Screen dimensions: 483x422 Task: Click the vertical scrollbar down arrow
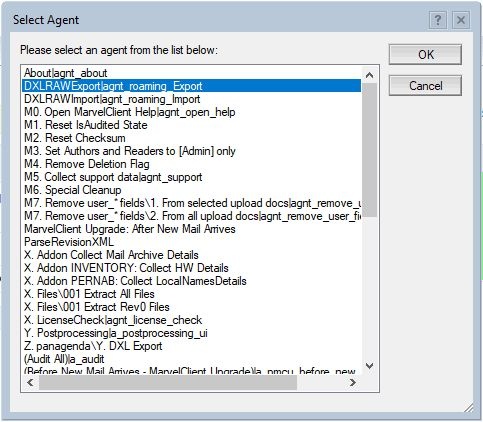click(369, 366)
